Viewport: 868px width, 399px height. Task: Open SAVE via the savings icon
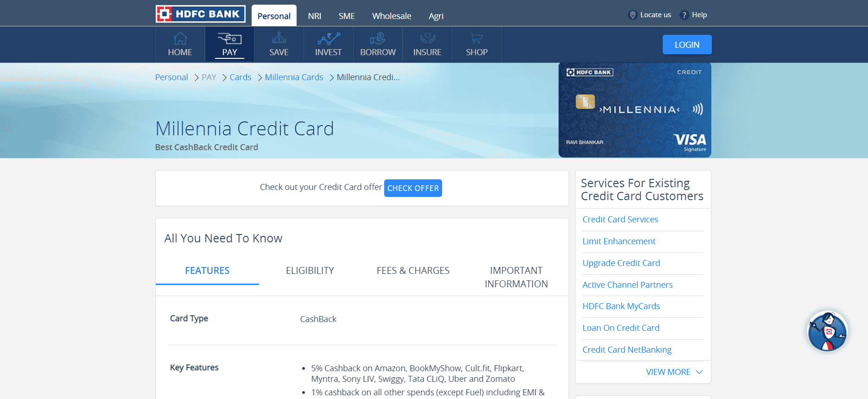[279, 38]
